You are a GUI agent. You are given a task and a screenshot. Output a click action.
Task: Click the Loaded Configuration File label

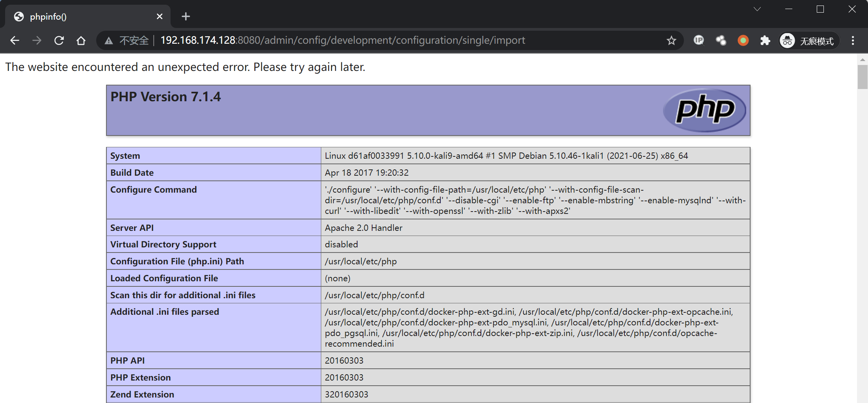pos(164,278)
